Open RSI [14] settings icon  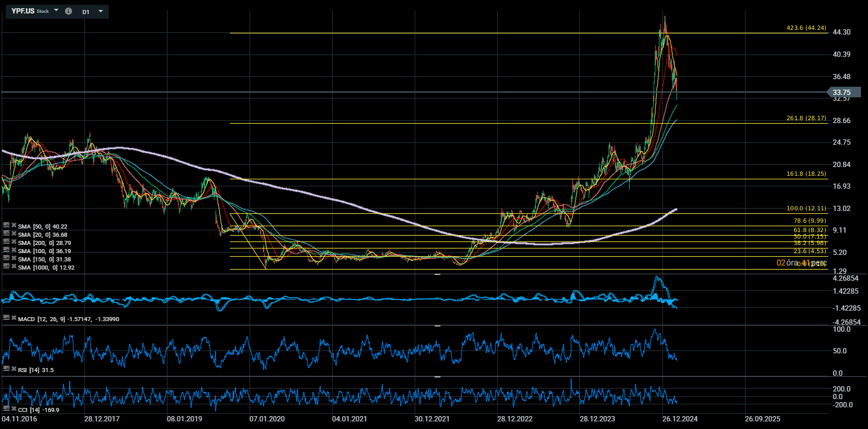pyautogui.click(x=6, y=369)
